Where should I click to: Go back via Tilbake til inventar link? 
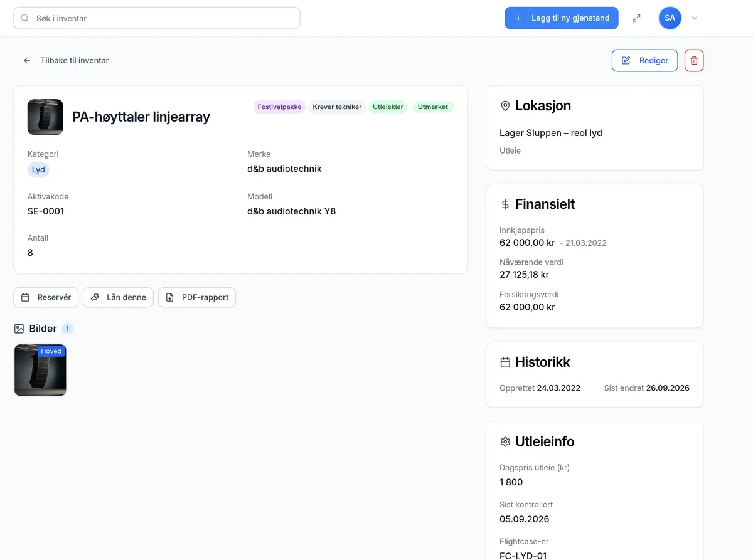pos(75,61)
